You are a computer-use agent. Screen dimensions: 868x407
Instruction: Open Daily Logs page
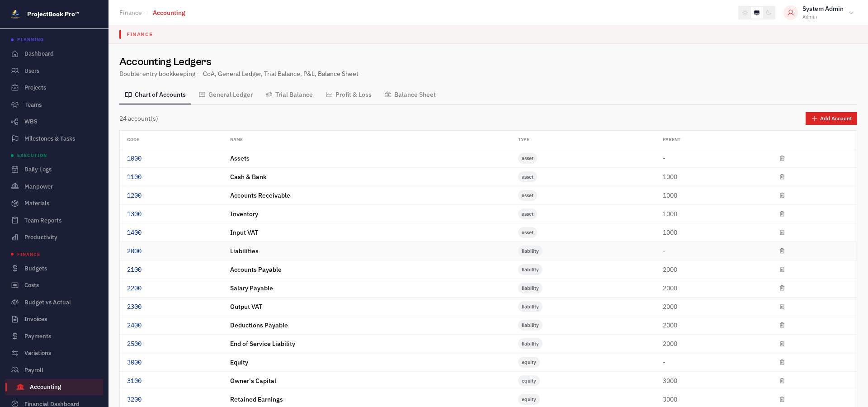tap(54, 169)
